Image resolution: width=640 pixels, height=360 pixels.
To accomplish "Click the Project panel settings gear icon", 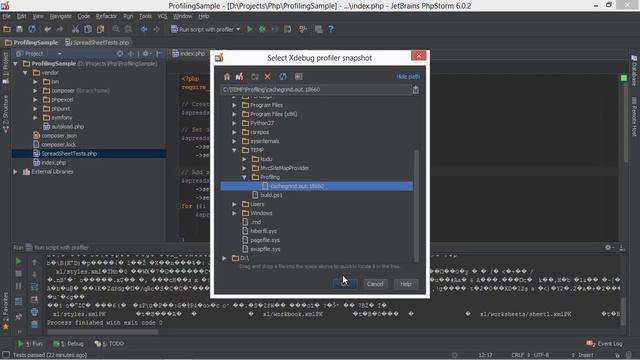I will [x=146, y=53].
